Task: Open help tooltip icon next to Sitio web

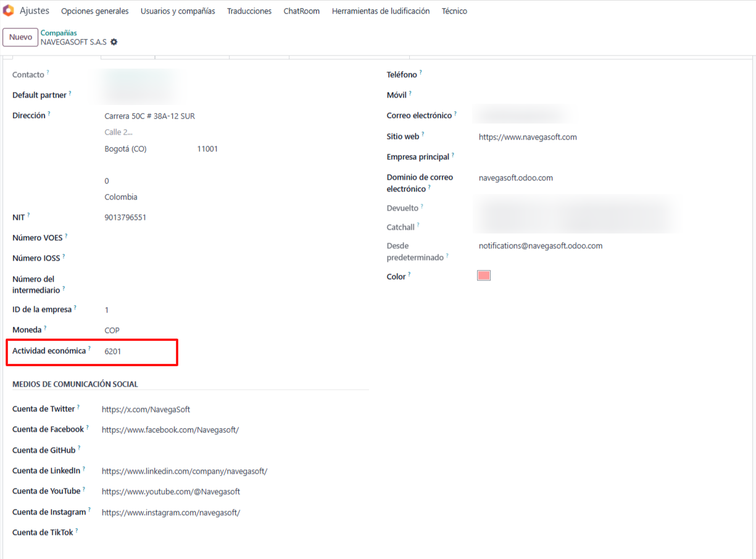Action: click(423, 134)
